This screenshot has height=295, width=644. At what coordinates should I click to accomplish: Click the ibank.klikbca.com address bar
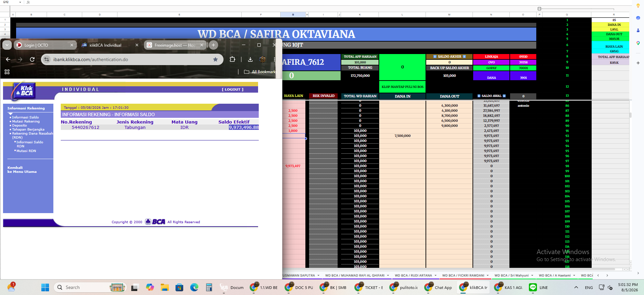coord(132,59)
